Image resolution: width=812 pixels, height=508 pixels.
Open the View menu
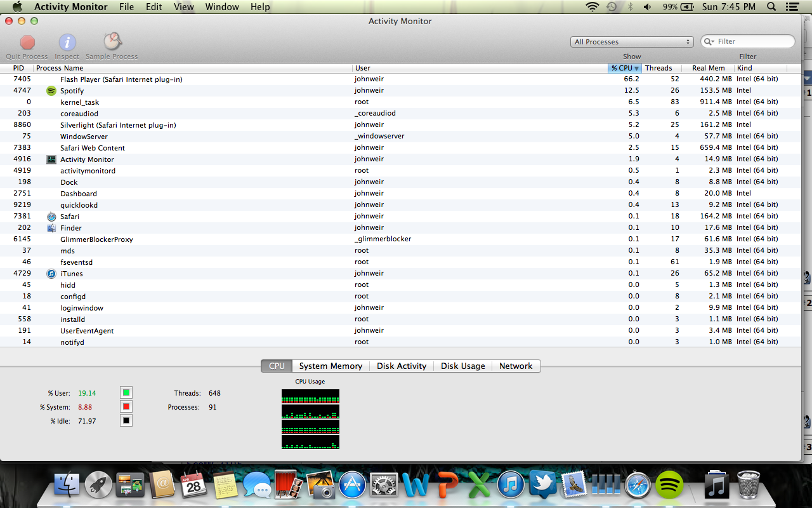coord(184,7)
